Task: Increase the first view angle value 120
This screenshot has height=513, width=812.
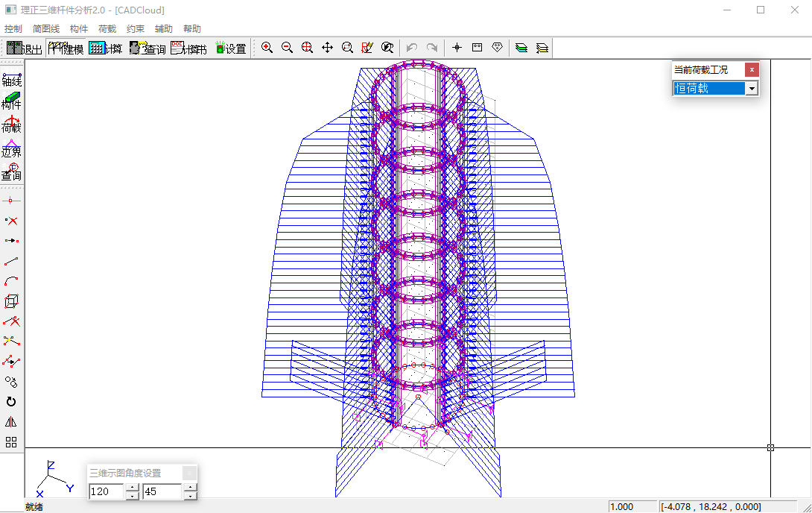Action: click(x=132, y=488)
